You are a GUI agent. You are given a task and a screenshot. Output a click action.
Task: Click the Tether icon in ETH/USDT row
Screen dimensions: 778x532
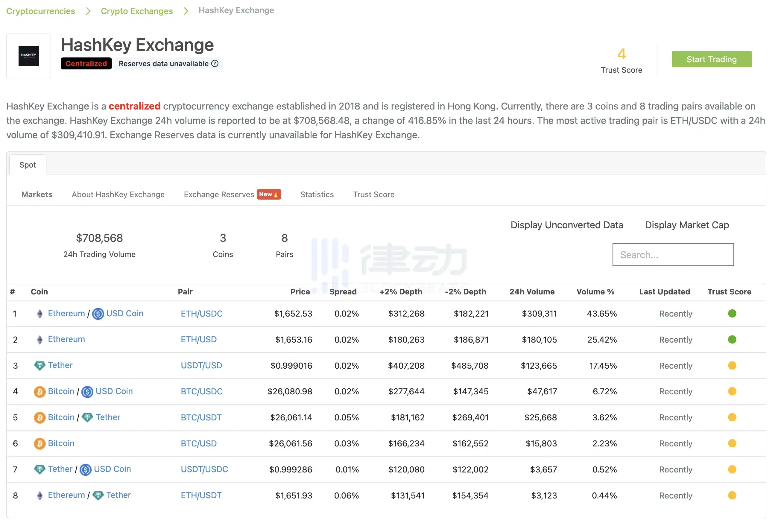tap(98, 495)
